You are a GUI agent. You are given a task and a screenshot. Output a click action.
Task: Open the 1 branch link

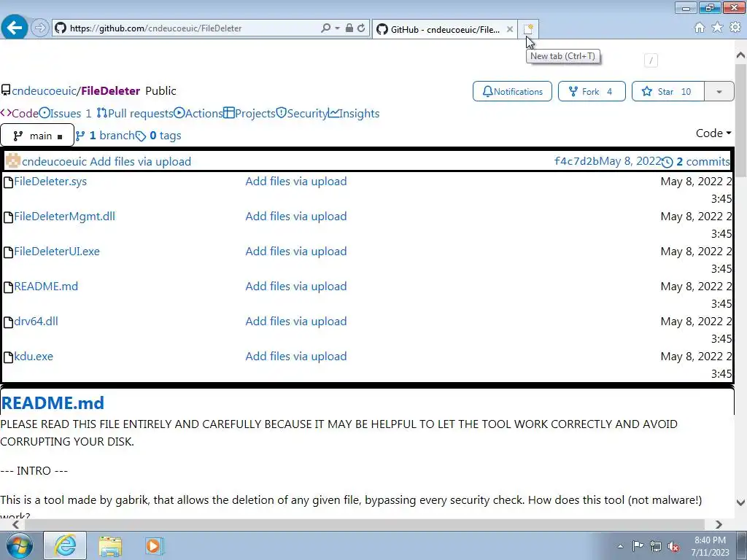click(105, 136)
